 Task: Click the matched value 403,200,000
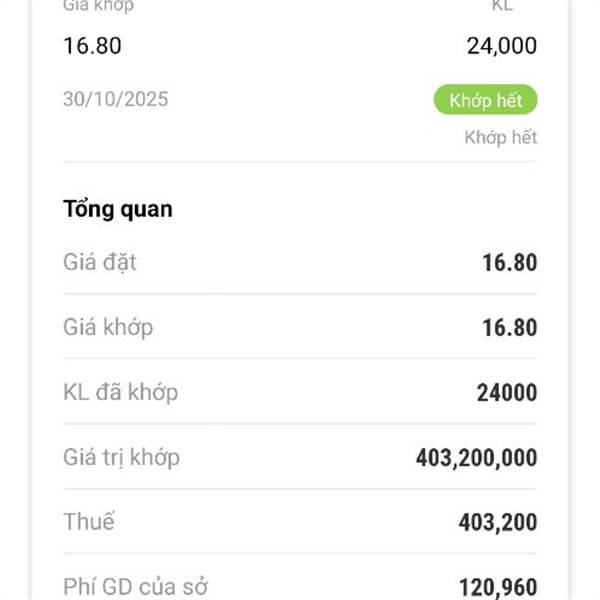[x=476, y=458]
